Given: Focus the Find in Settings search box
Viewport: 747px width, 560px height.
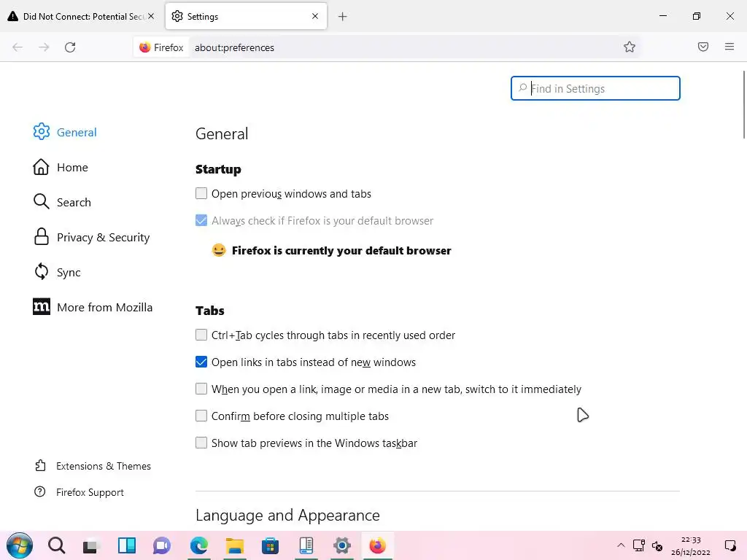Looking at the screenshot, I should (595, 88).
